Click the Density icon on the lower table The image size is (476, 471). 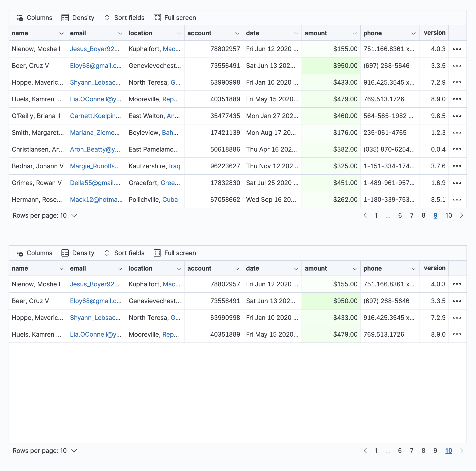click(x=65, y=253)
